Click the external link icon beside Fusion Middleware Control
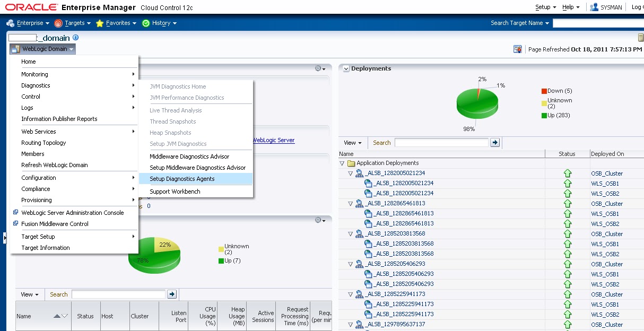Viewport: 644px width, 331px height. 16,223
